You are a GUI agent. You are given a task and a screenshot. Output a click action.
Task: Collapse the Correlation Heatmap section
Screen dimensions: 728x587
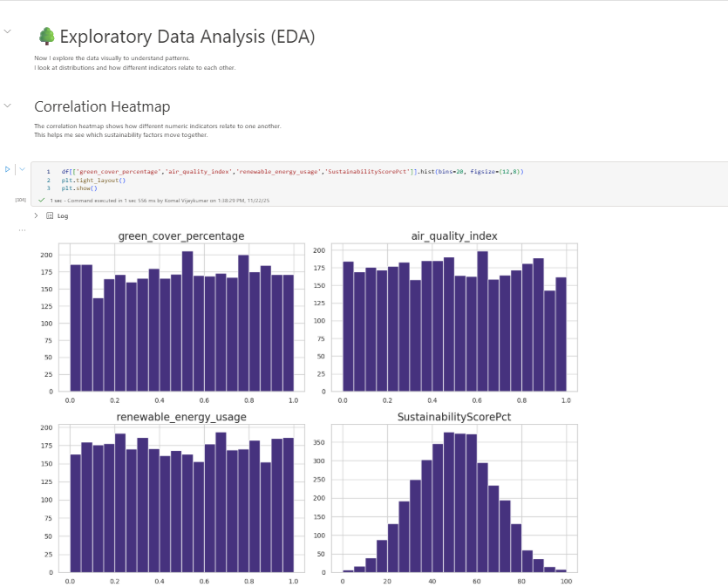pyautogui.click(x=8, y=106)
